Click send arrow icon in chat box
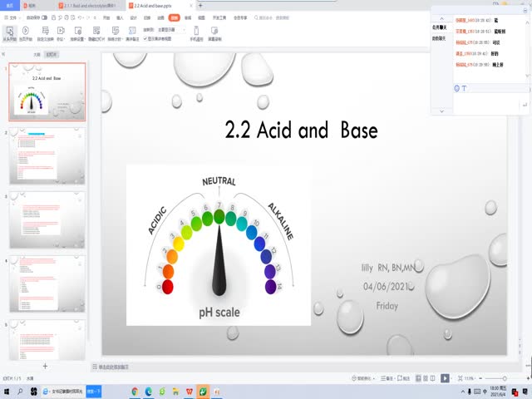This screenshot has width=532, height=399. point(525,105)
